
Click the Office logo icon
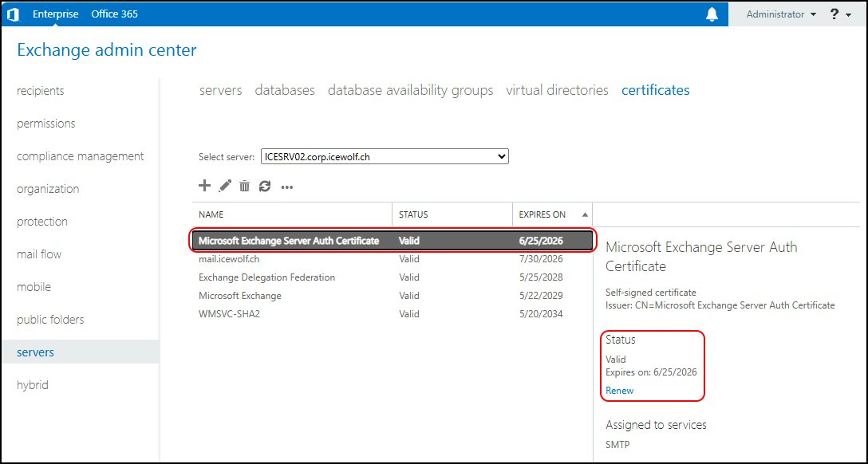[x=14, y=14]
